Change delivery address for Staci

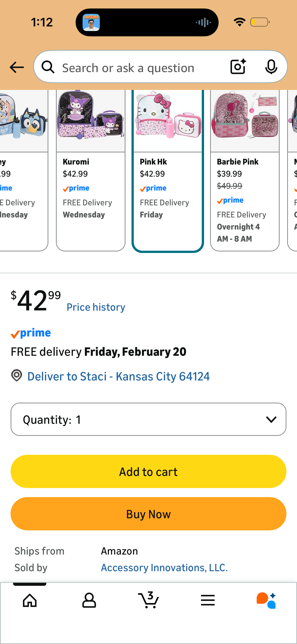[118, 376]
